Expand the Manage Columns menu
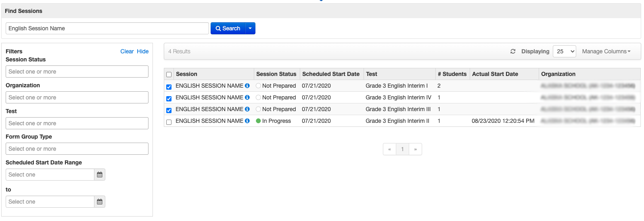 point(606,51)
